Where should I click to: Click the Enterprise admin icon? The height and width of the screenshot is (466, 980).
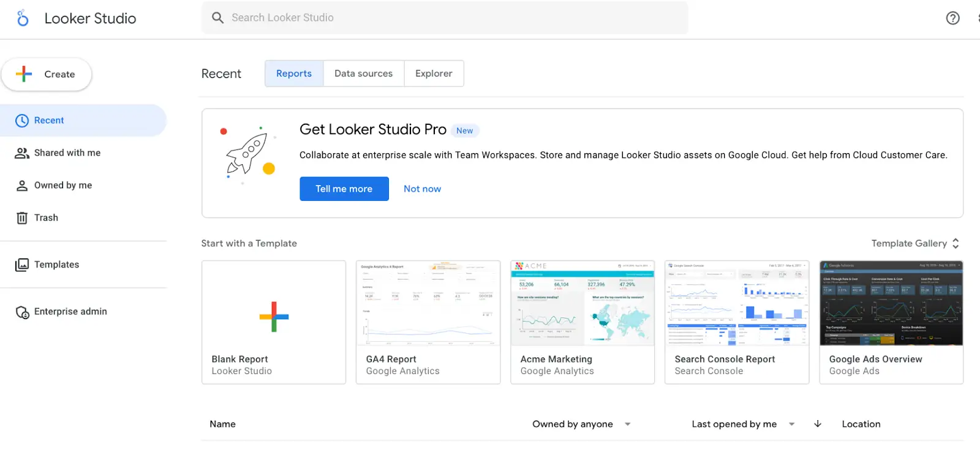tap(22, 312)
